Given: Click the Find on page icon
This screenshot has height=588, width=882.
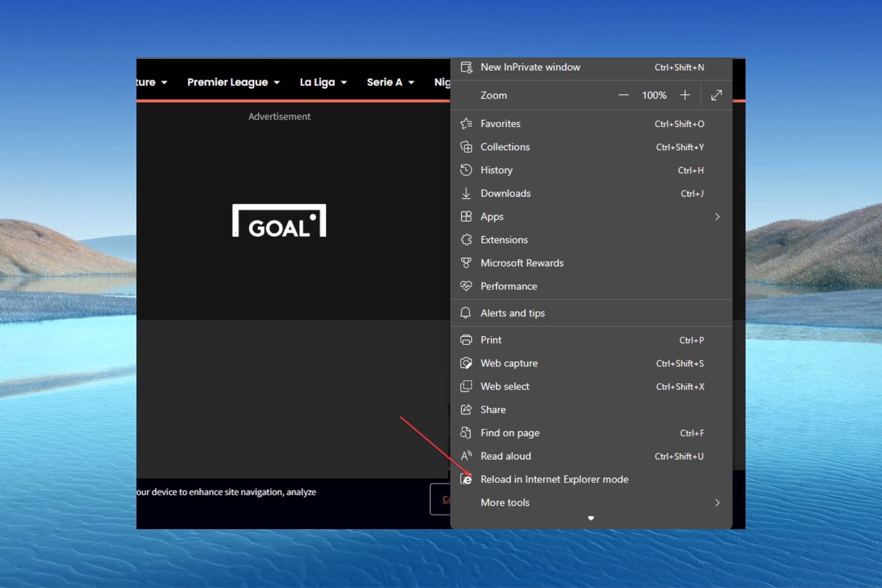Looking at the screenshot, I should tap(466, 433).
